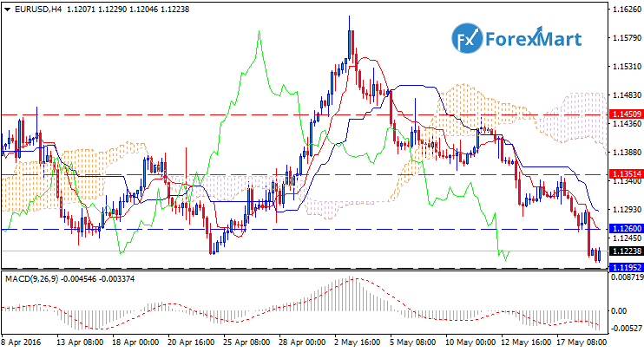
Task: Click the red 1.14509 price level tag
Action: click(x=624, y=114)
